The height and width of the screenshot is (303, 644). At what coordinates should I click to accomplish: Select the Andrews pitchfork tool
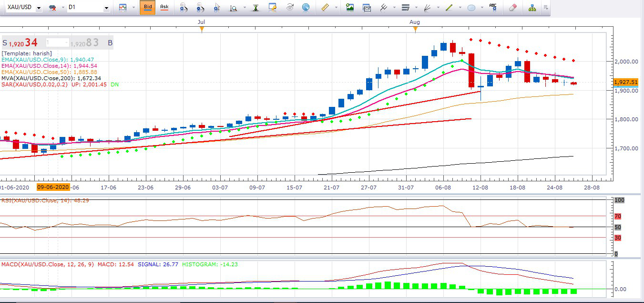pos(384,8)
